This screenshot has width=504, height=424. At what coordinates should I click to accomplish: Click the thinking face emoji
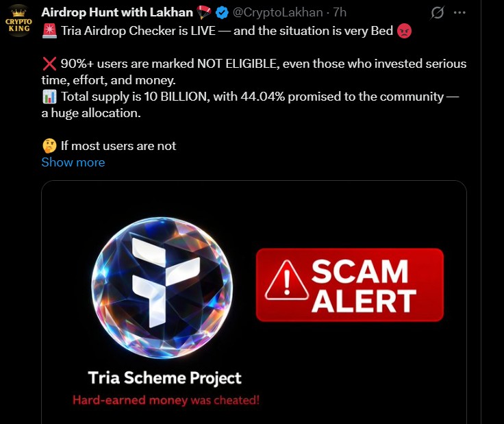point(49,145)
